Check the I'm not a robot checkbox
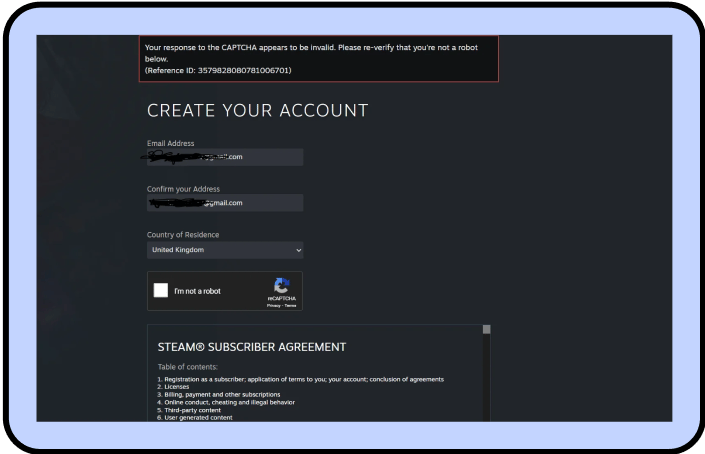 161,290
